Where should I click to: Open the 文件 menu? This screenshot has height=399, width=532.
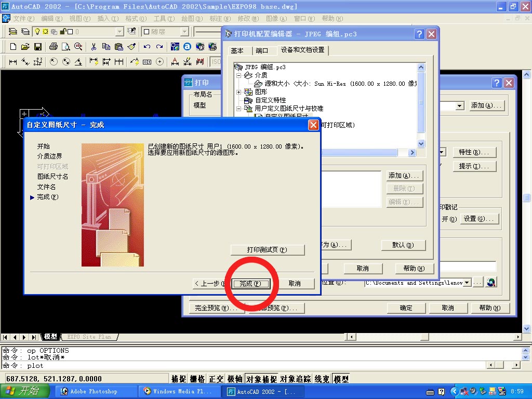[x=23, y=18]
